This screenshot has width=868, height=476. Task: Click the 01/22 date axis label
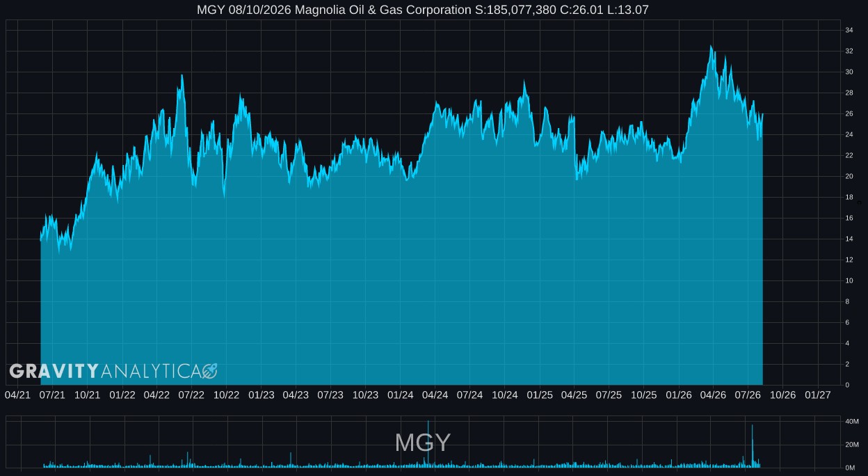(x=122, y=395)
